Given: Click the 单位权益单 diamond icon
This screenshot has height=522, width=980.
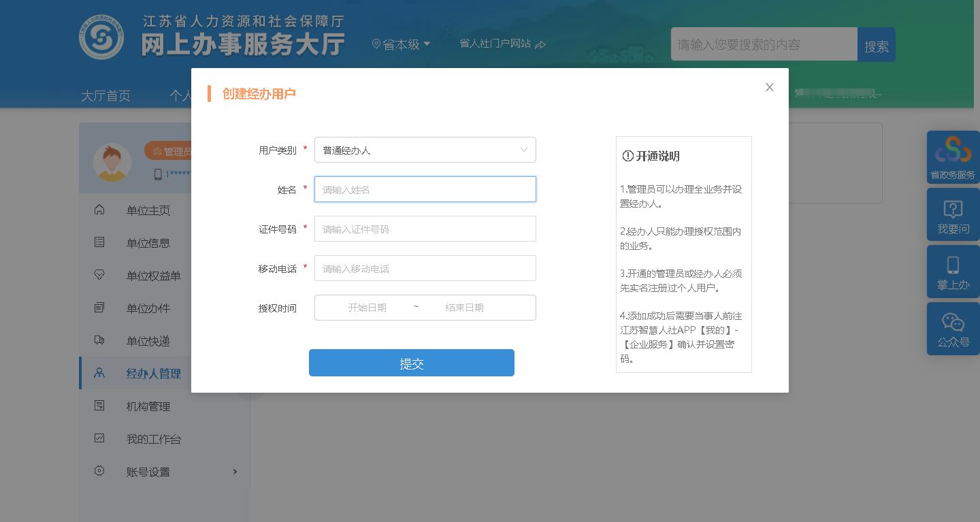Looking at the screenshot, I should (99, 275).
